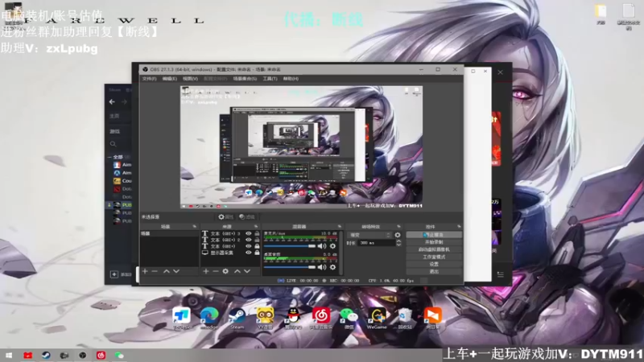The height and width of the screenshot is (362, 644).
Task: Move source down in Sources panel
Action: [247, 271]
